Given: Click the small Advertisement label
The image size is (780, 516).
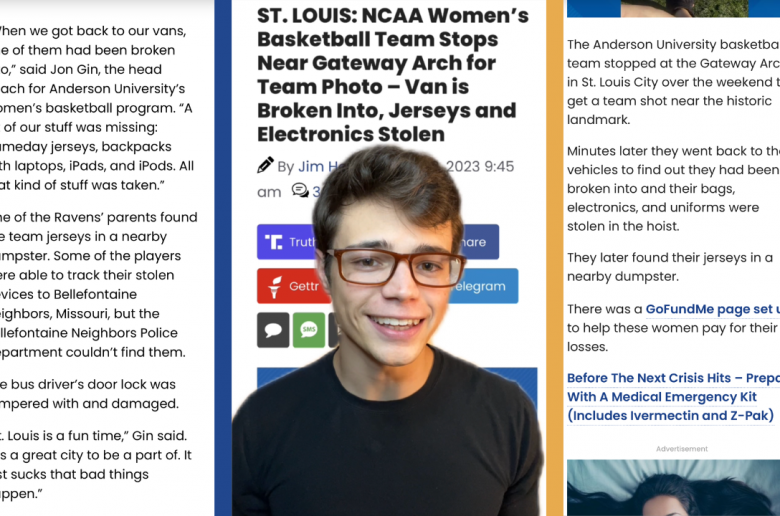Looking at the screenshot, I should (682, 449).
